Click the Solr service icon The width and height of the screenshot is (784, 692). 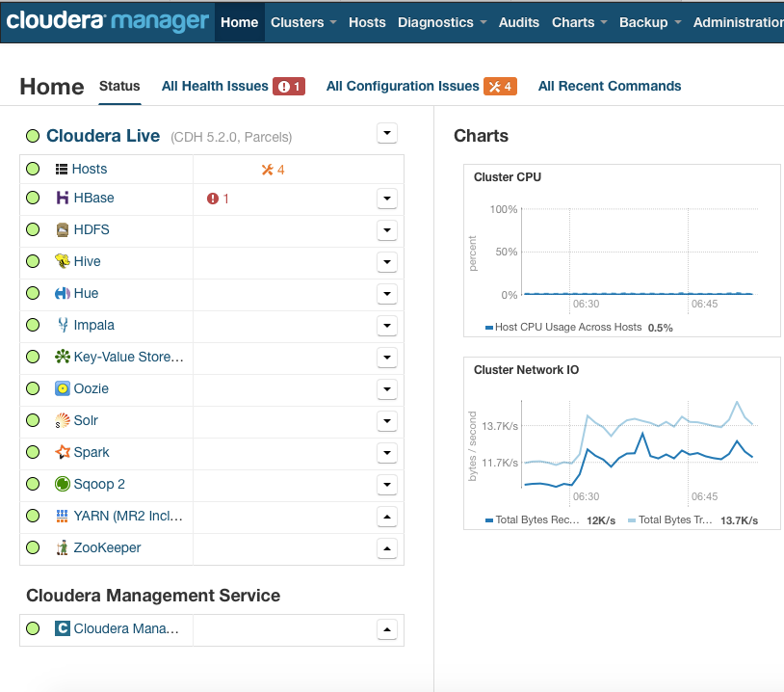click(x=62, y=420)
